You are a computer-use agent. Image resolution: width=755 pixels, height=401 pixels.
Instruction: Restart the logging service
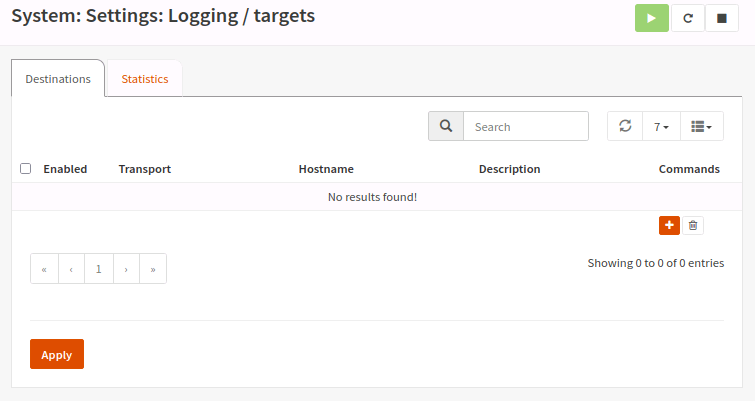coord(688,18)
